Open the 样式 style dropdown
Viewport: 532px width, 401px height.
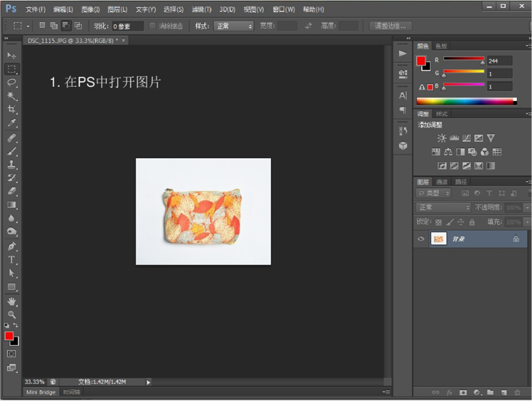233,26
